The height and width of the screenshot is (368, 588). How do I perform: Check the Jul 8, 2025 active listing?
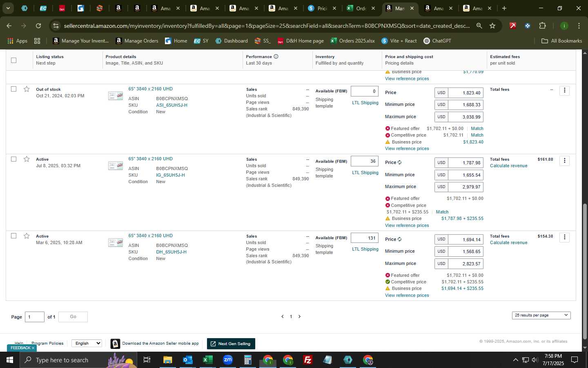coord(13,159)
